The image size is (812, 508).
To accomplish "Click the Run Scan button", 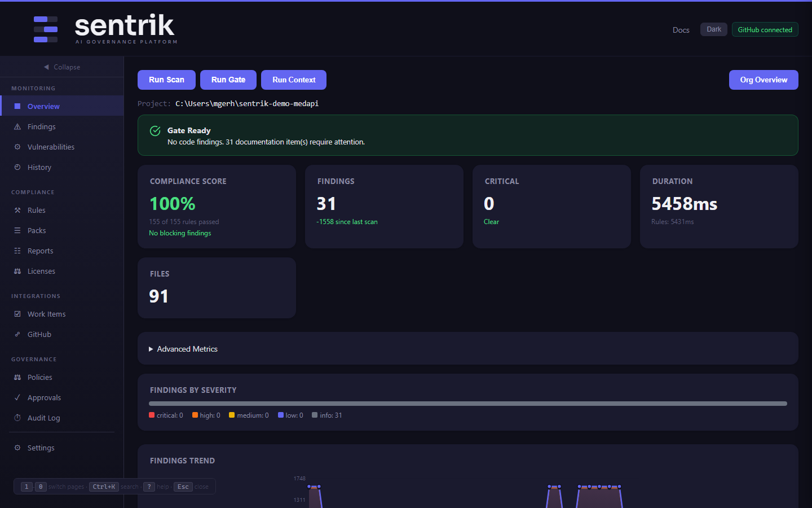I will pyautogui.click(x=166, y=80).
